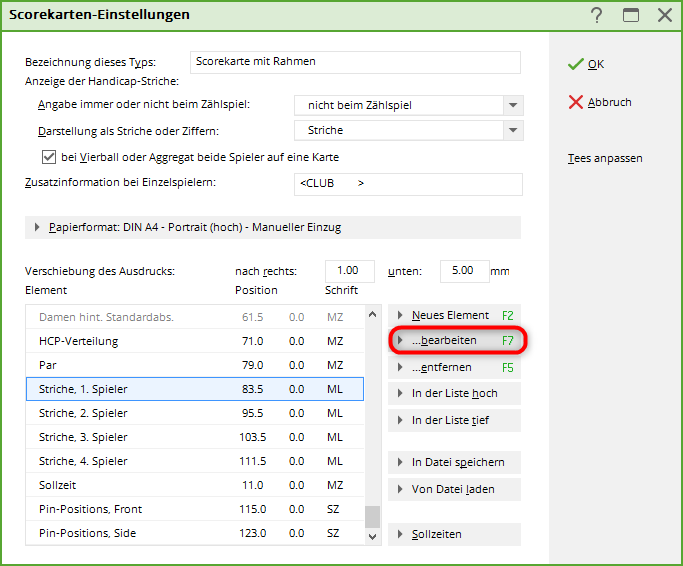Move element with In der Liste tief
This screenshot has height=566, width=683.
click(x=455, y=420)
